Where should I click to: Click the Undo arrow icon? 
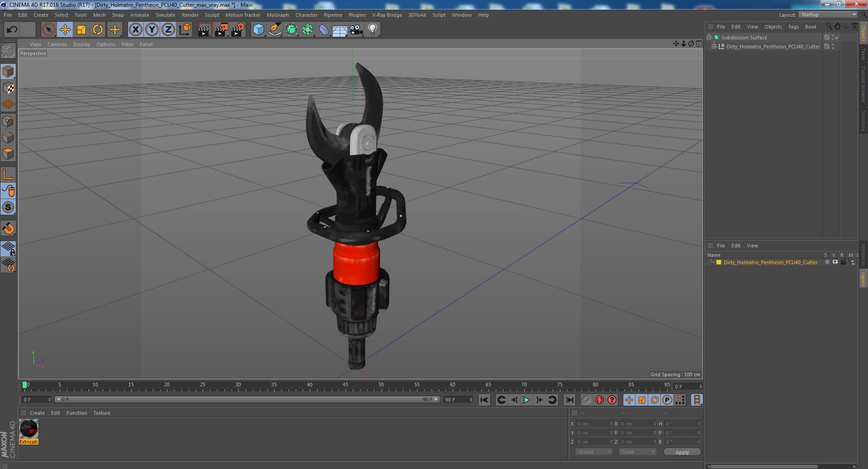pos(12,30)
